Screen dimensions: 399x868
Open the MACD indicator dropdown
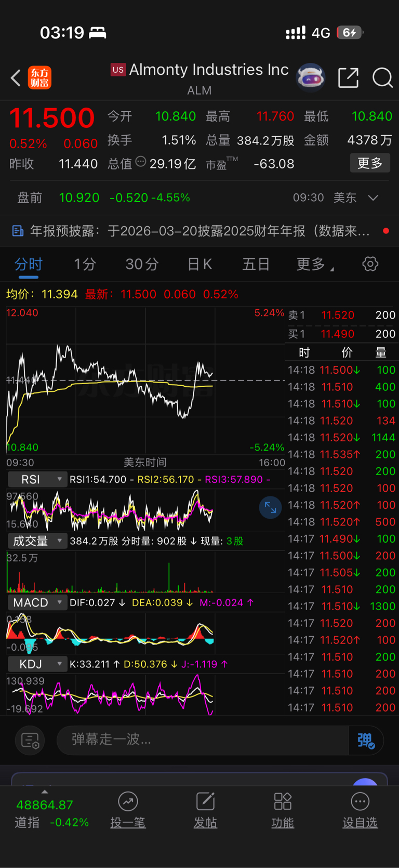(x=37, y=602)
